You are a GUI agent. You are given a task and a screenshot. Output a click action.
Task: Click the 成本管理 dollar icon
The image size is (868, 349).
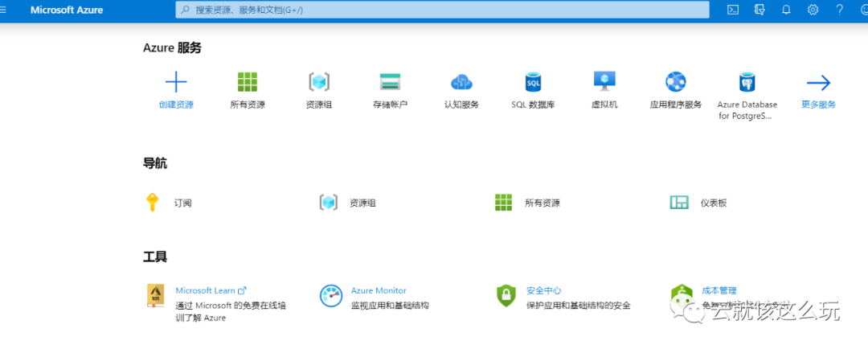click(x=682, y=296)
